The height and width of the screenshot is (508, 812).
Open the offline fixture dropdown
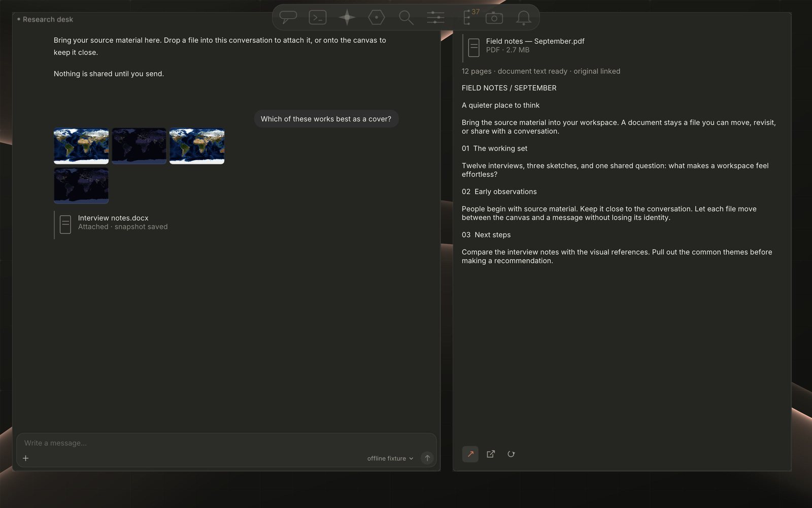tap(390, 458)
